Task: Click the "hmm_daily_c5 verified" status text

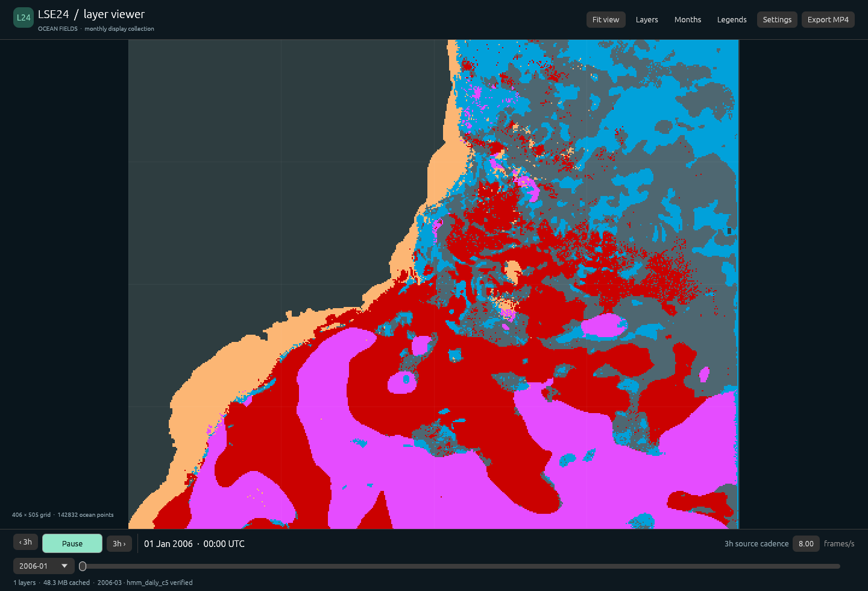Action: (160, 583)
